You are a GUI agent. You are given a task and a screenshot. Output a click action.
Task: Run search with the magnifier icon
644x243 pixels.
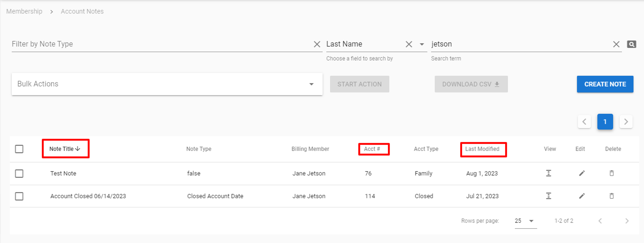(x=631, y=44)
